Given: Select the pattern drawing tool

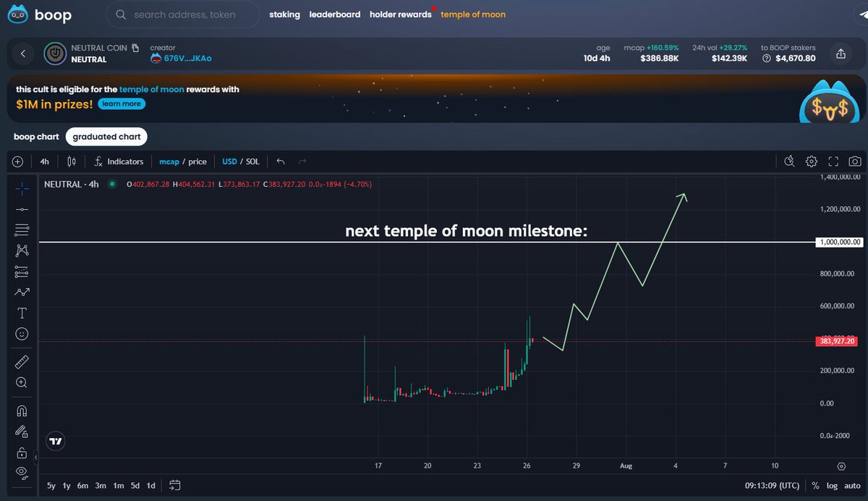Looking at the screenshot, I should pos(22,250).
